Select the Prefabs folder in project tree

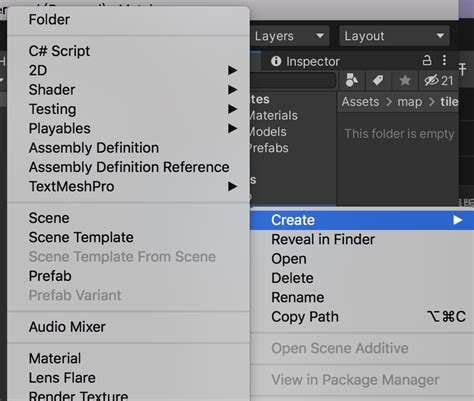pos(269,148)
